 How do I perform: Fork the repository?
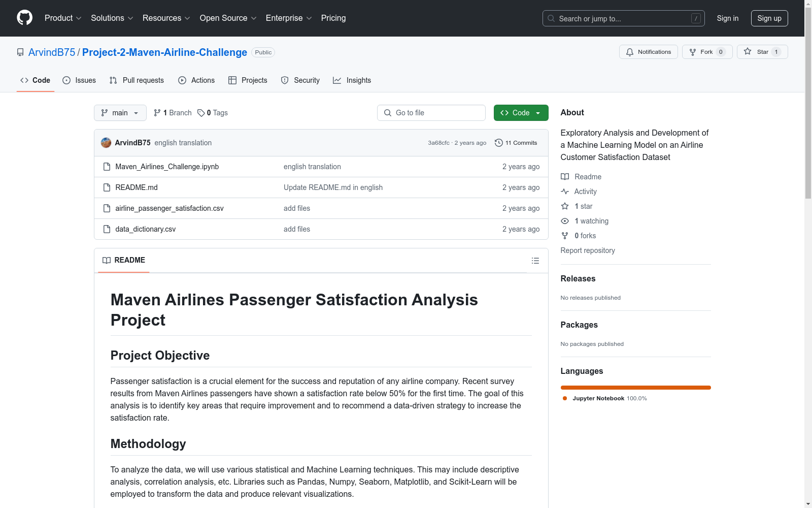707,52
